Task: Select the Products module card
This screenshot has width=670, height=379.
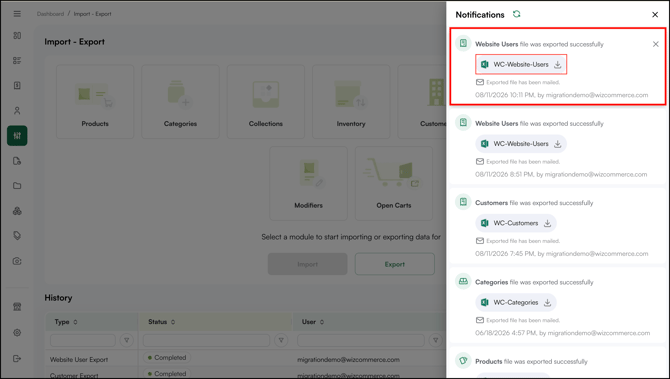Action: [95, 102]
